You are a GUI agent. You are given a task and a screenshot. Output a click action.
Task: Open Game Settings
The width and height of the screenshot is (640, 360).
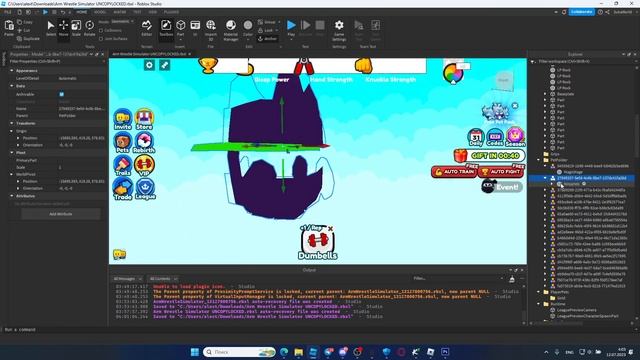[x=339, y=29]
